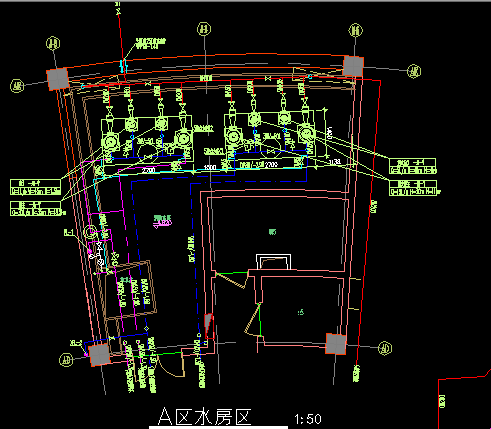Screen dimensions: 491x429
Task: Select the small gray trapezoid column near the corridor
Action: click(209, 325)
